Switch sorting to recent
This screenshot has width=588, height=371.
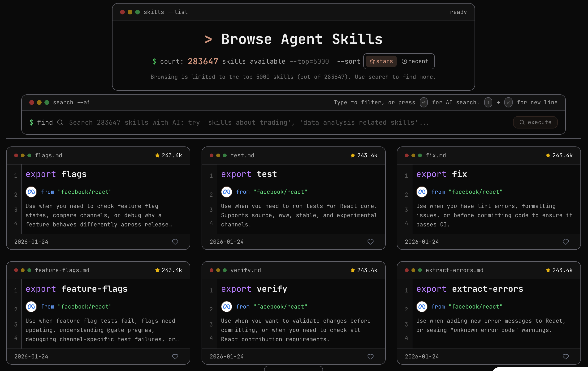coord(415,61)
